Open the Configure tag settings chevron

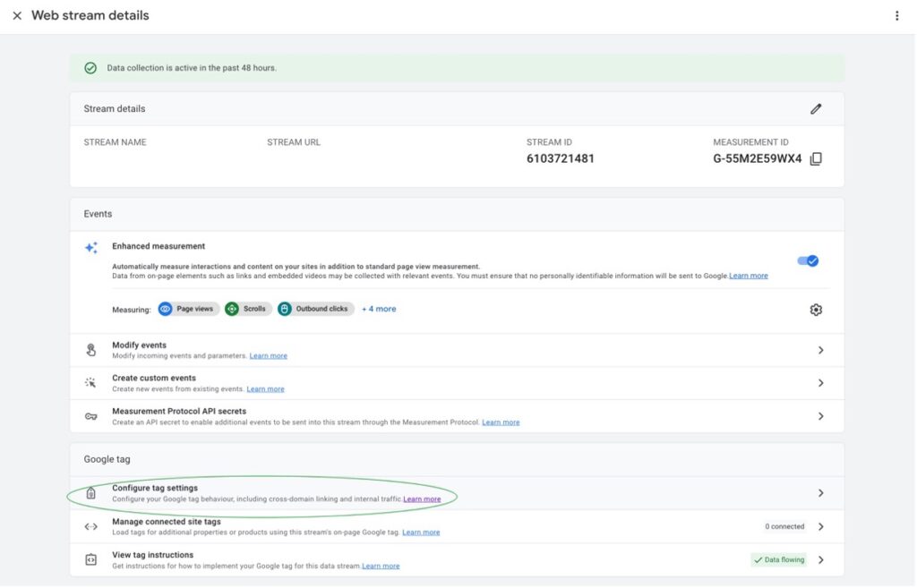coord(820,493)
